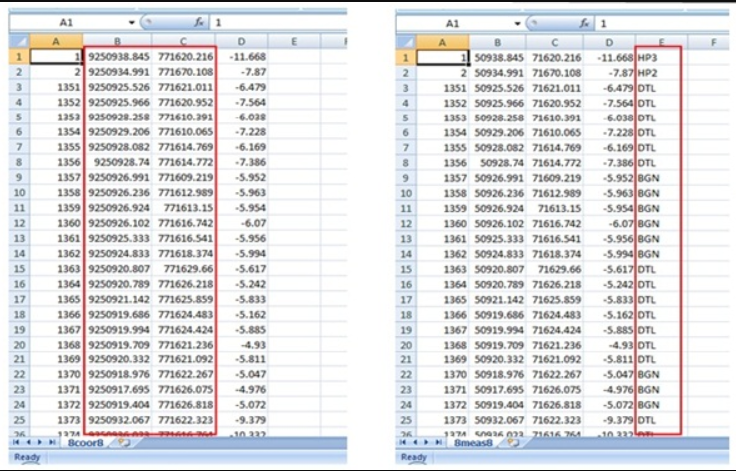Select column F header in 8meas8 window
Viewport: 736px width, 471px height.
[713, 42]
